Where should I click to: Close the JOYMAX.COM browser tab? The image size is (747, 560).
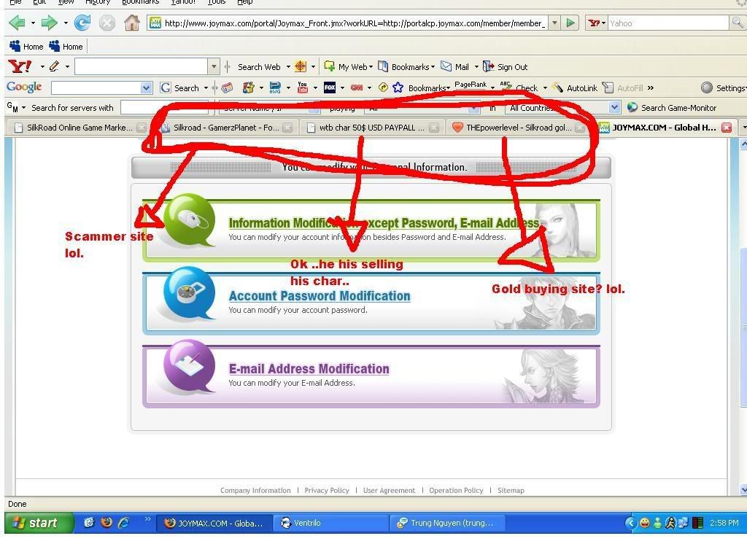tap(727, 127)
